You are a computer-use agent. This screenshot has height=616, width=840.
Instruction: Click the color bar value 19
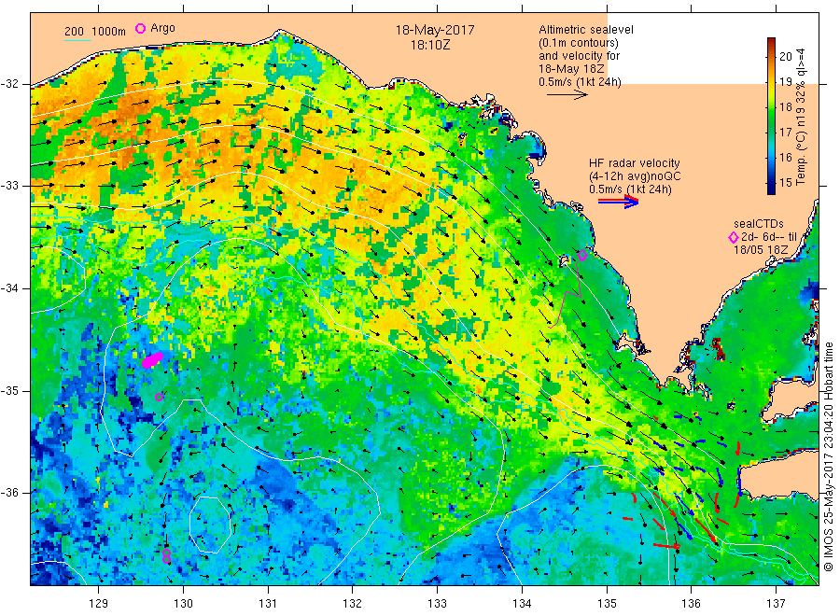pyautogui.click(x=785, y=81)
